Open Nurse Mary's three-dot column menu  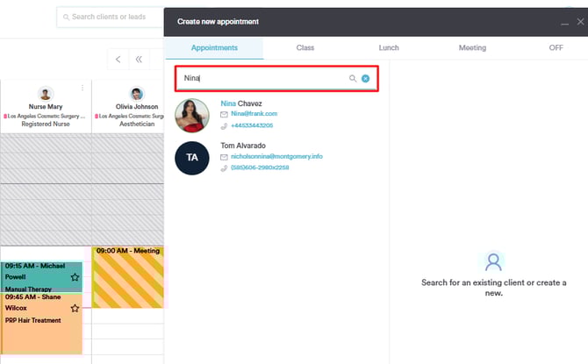tap(82, 88)
